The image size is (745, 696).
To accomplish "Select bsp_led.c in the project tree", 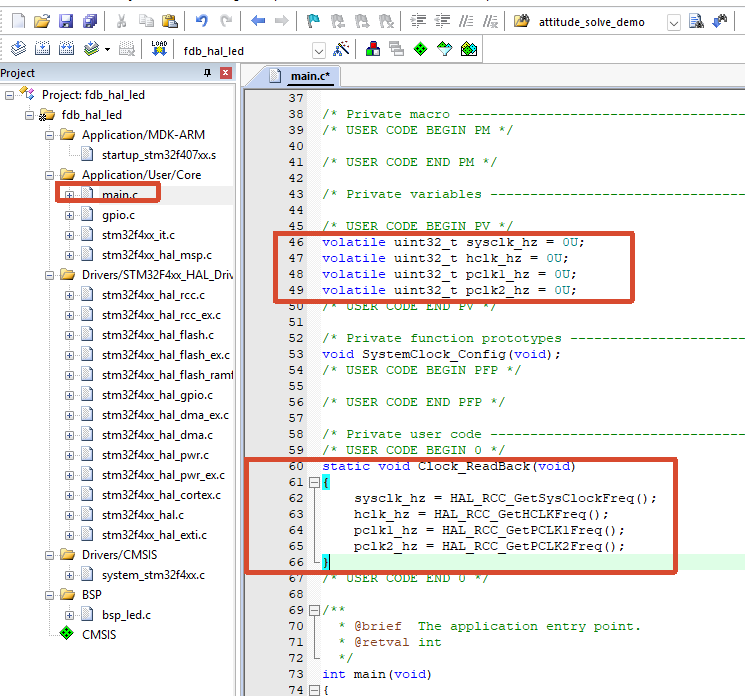I will (126, 615).
